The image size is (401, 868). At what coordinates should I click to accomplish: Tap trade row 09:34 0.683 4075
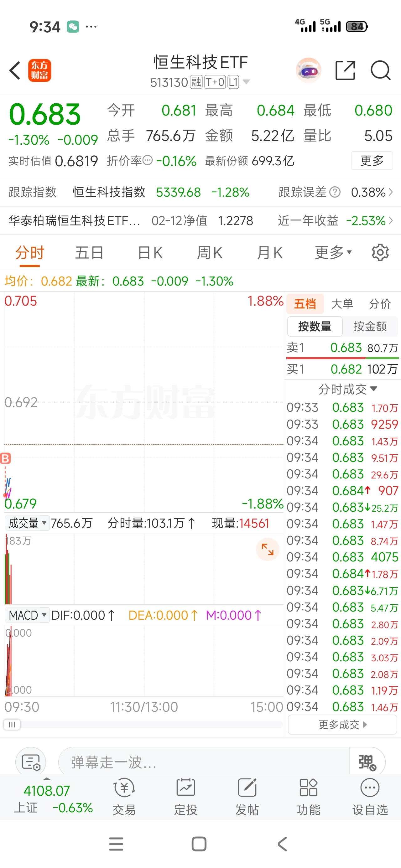(342, 557)
